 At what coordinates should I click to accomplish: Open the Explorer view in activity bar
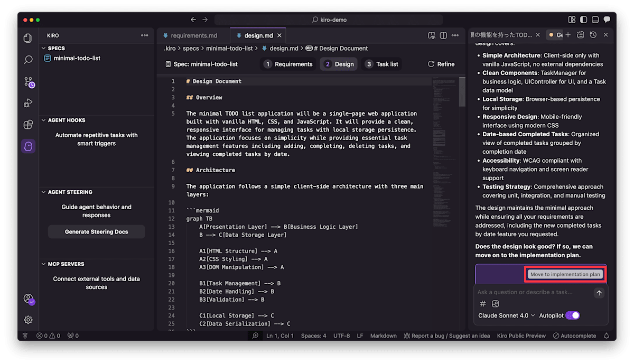tap(28, 38)
